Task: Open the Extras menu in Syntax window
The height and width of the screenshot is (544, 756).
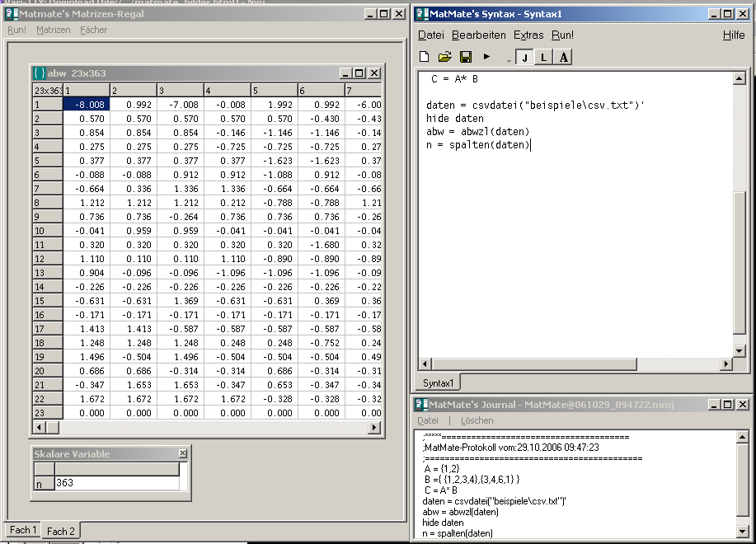Action: (x=528, y=35)
